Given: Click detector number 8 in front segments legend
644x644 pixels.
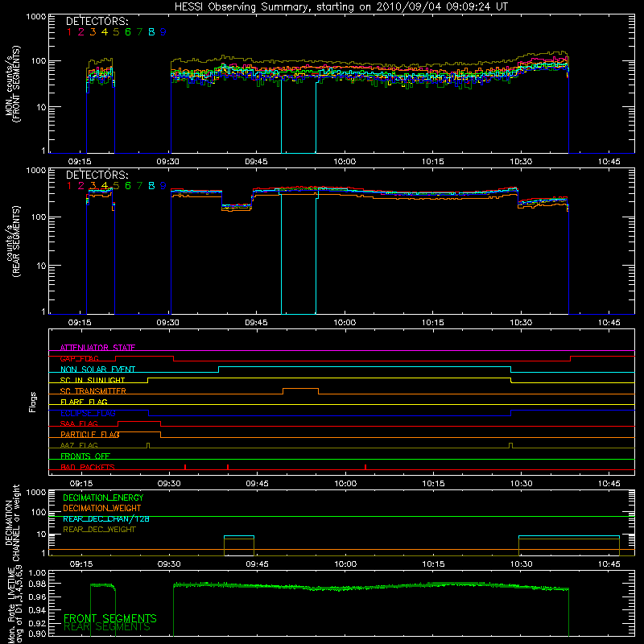Looking at the screenshot, I should coord(151,32).
